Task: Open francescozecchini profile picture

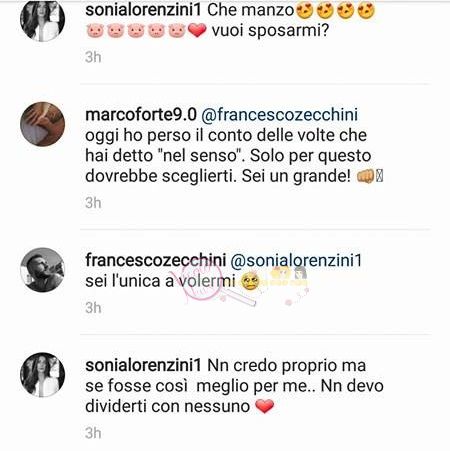Action: click(43, 270)
